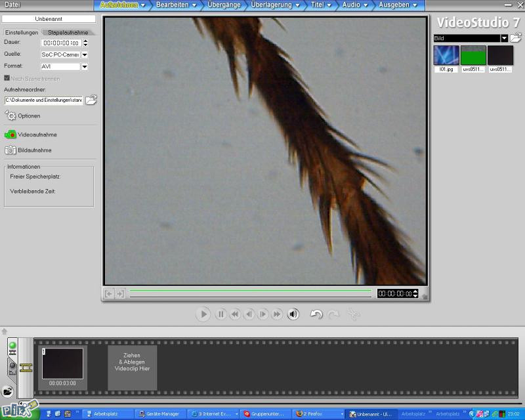
Task: Open Gruppenunter... taskbar button
Action: pos(266,414)
